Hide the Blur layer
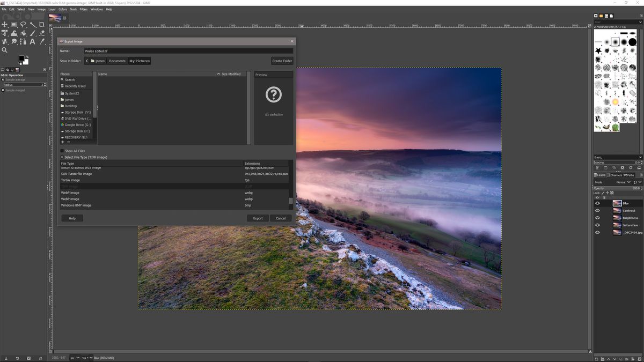This screenshot has width=644, height=362. tap(597, 203)
